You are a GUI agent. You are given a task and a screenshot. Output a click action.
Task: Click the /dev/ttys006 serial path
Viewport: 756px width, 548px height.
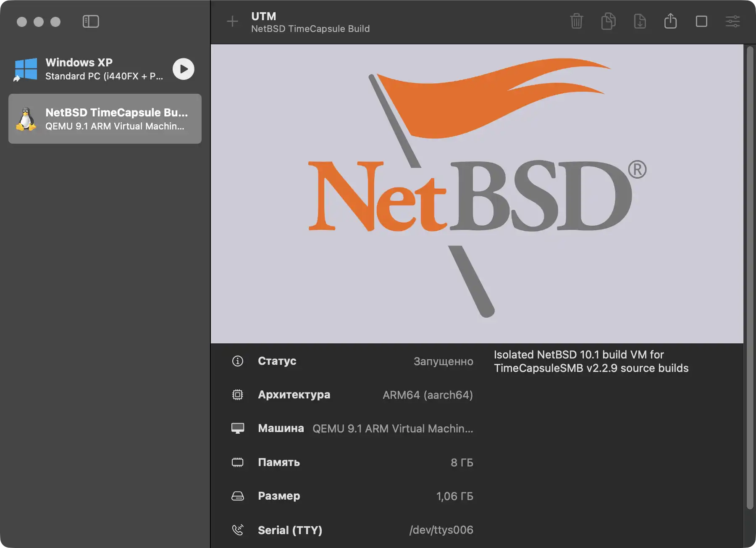coord(441,530)
